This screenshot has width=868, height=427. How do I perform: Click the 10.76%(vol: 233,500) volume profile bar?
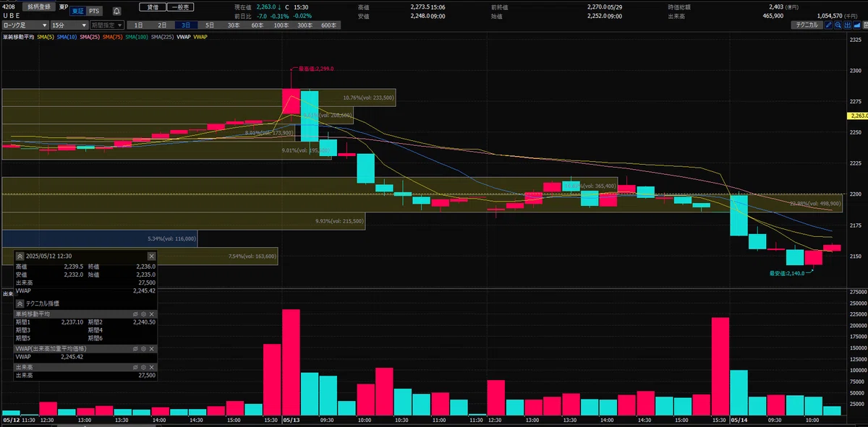click(x=199, y=98)
